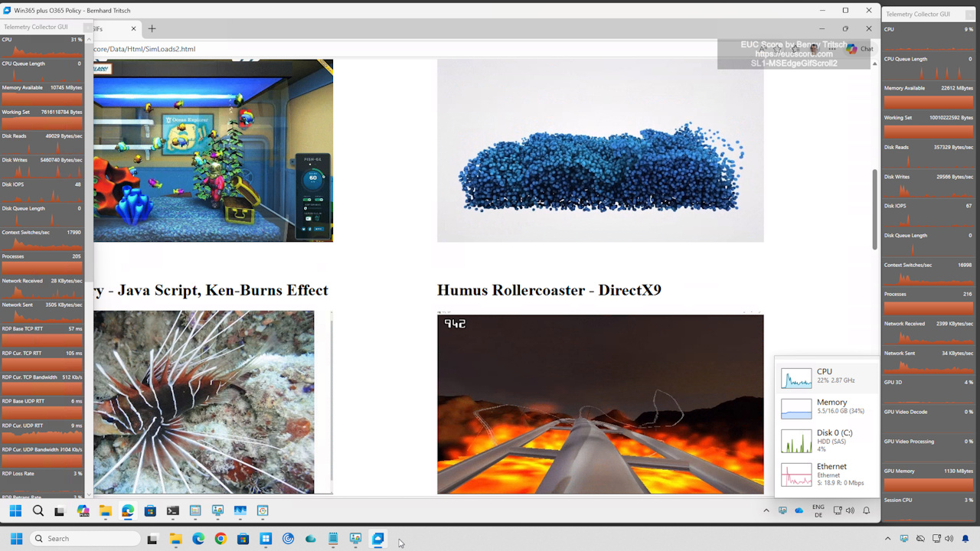Click the Edge icon on remote taskbar

click(x=128, y=510)
